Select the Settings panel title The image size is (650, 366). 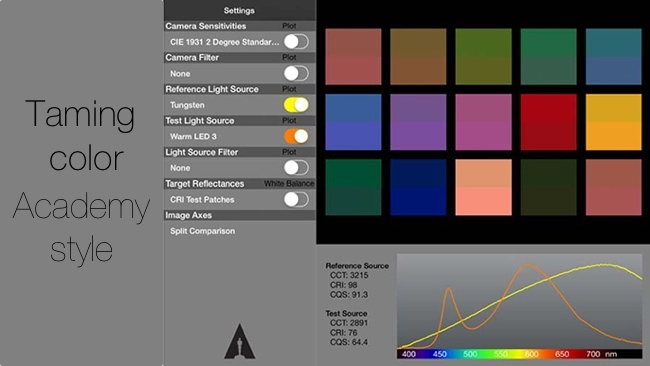click(239, 10)
